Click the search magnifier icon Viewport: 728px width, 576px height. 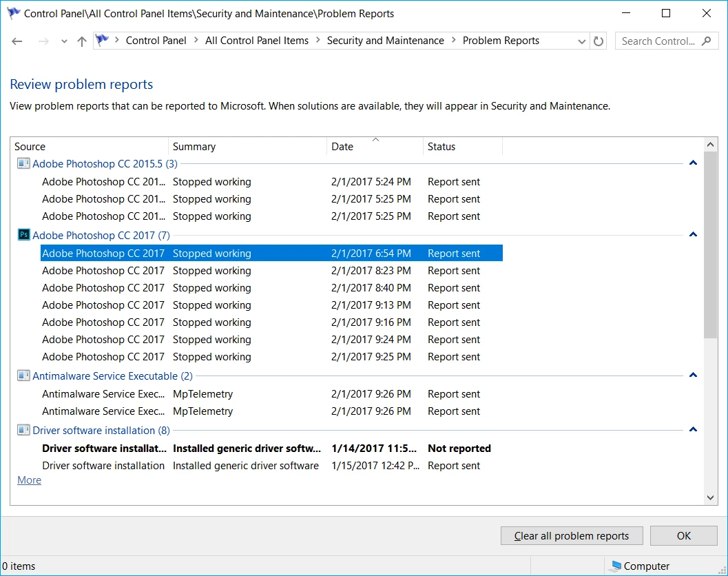[706, 41]
